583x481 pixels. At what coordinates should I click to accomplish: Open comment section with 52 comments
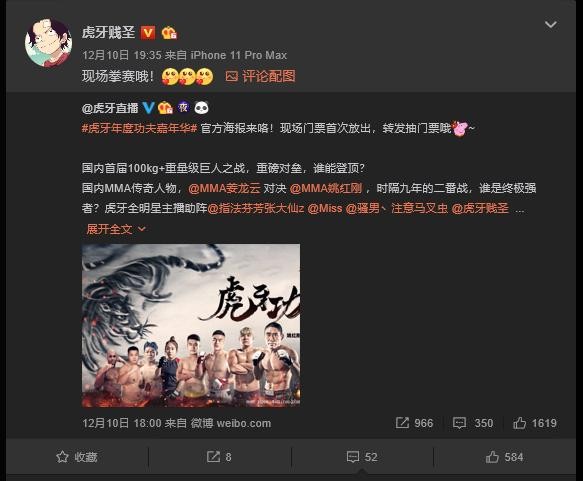click(x=362, y=457)
